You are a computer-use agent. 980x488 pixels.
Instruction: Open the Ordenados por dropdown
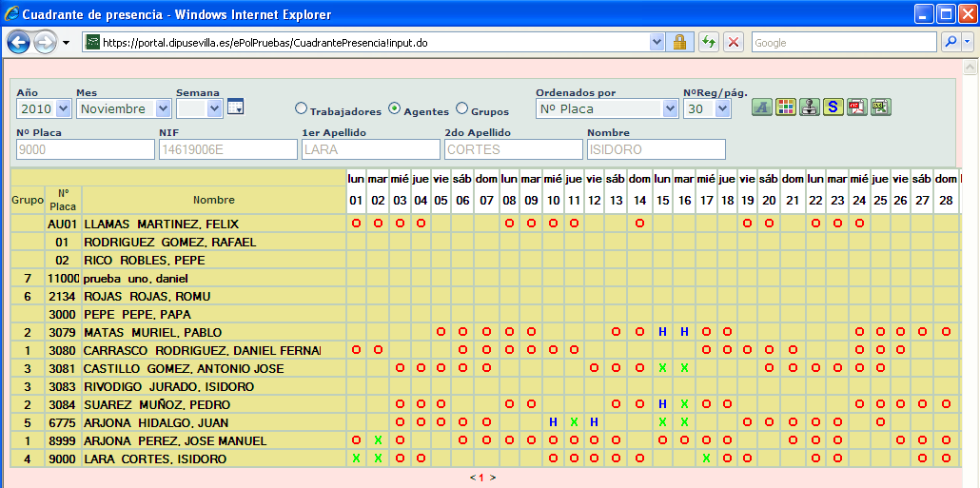[x=606, y=109]
